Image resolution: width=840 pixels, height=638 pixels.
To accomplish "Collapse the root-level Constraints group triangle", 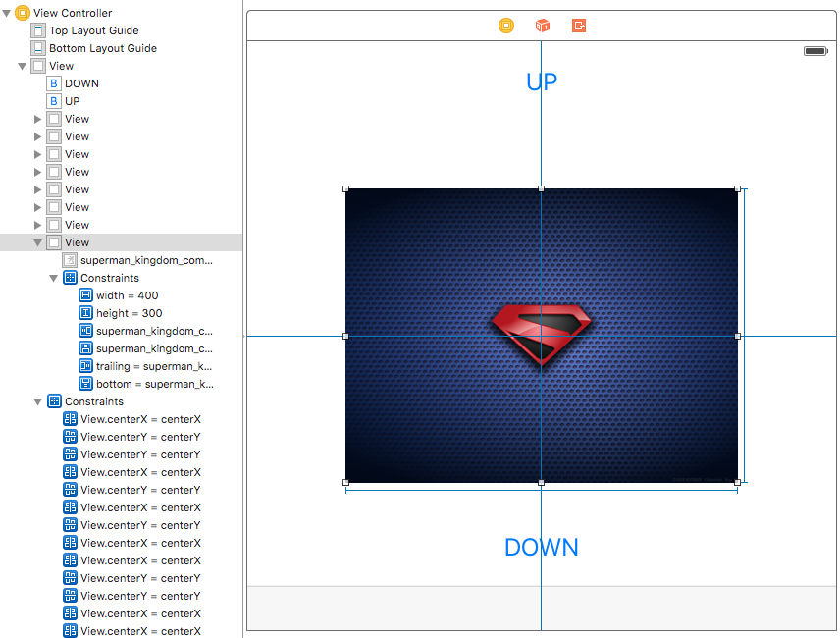I will 38,401.
